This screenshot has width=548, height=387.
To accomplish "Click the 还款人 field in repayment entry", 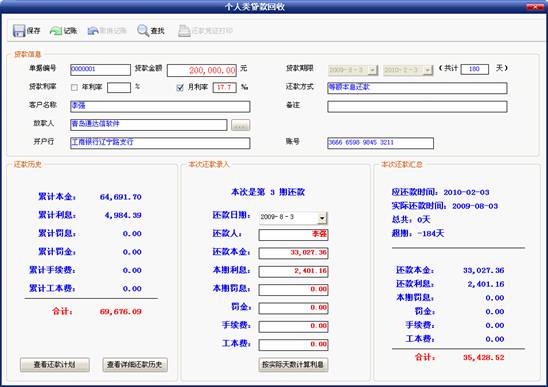I will point(293,235).
